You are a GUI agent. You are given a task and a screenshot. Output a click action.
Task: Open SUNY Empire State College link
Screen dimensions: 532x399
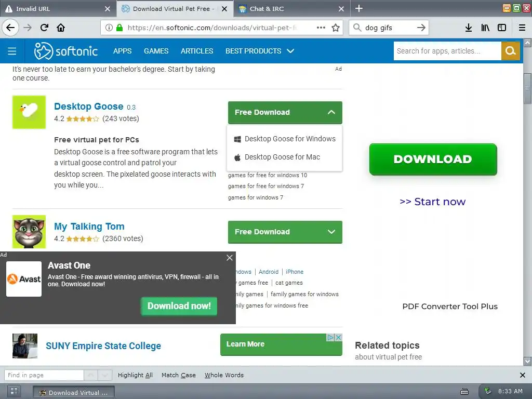(103, 345)
